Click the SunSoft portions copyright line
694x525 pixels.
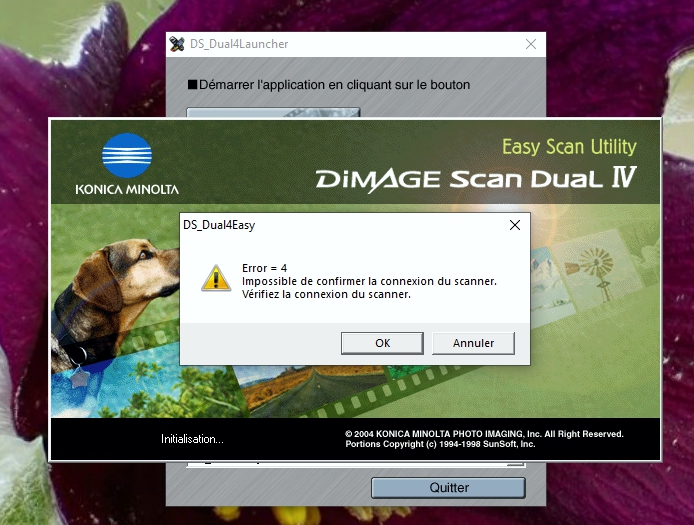[440, 444]
